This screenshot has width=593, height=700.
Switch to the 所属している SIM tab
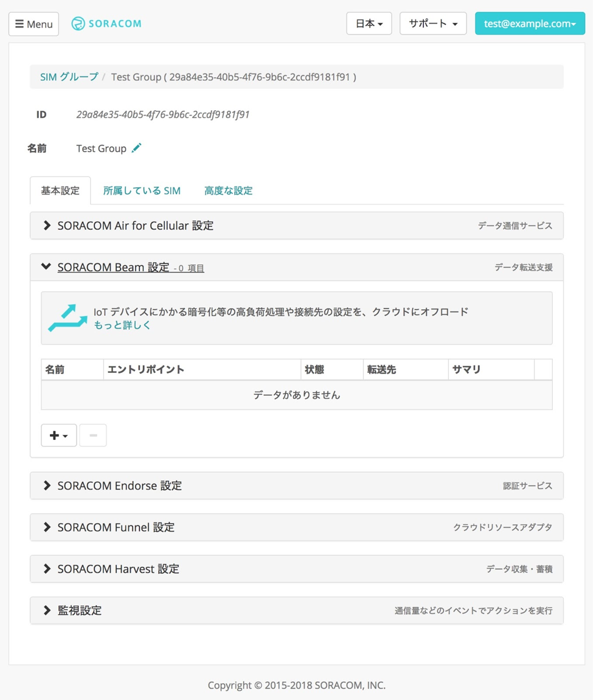point(142,190)
